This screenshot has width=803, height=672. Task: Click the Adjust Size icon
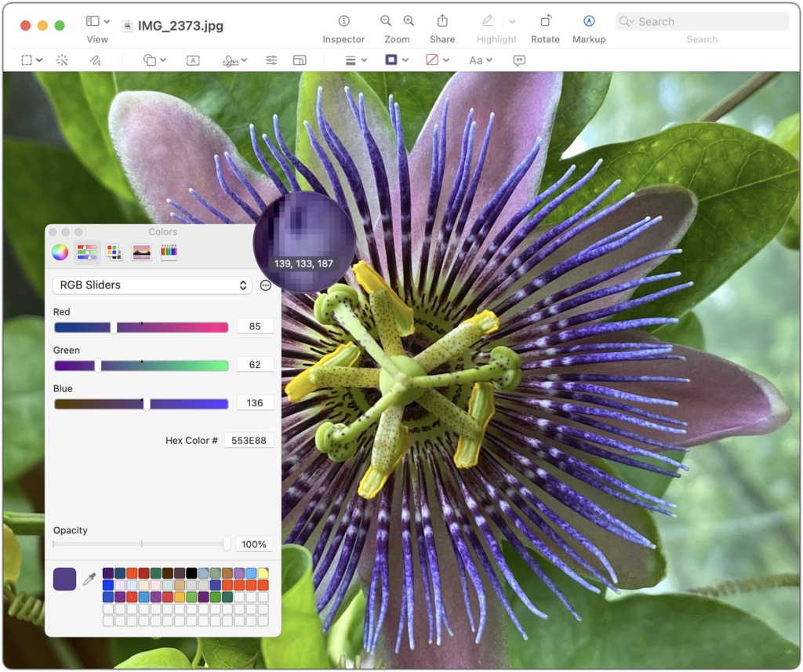(300, 60)
